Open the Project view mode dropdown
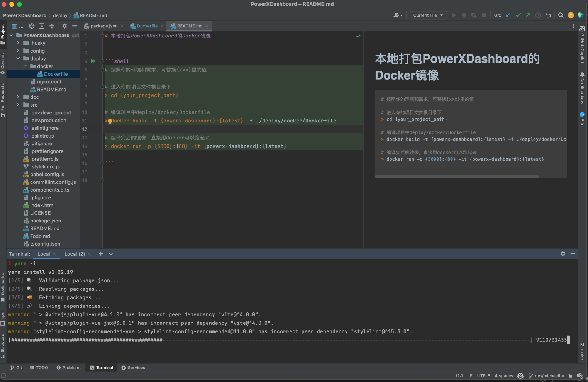 tap(17, 26)
